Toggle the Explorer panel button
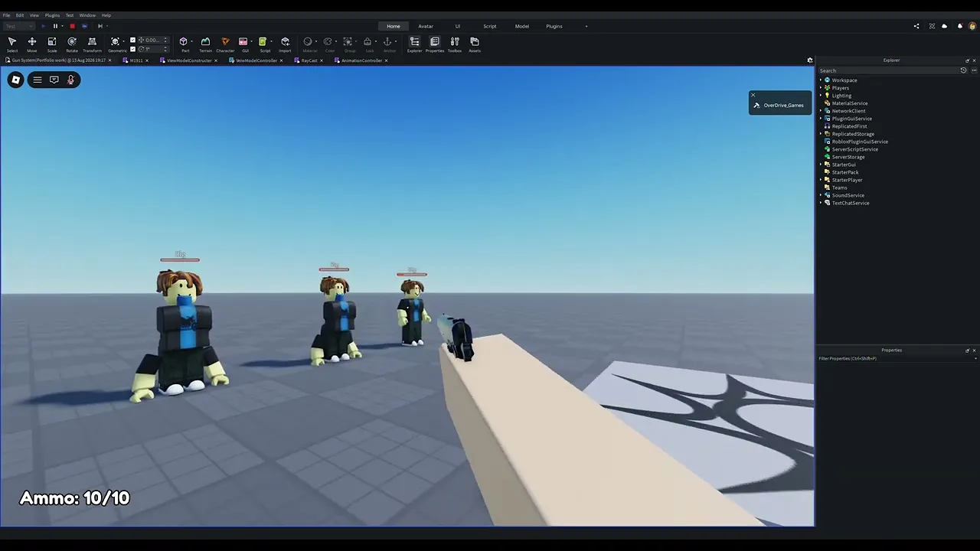The width and height of the screenshot is (980, 551). [414, 44]
